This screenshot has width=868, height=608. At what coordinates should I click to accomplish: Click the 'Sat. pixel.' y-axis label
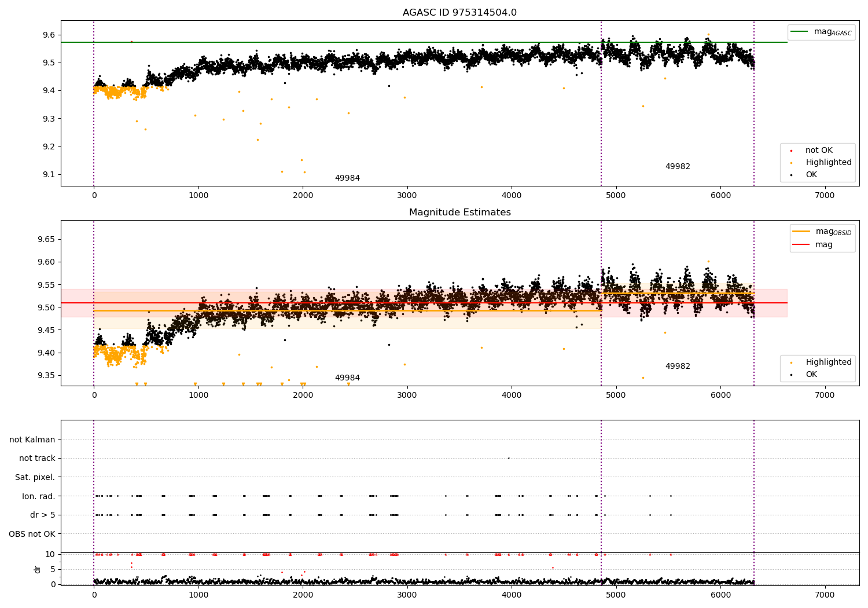pyautogui.click(x=35, y=478)
